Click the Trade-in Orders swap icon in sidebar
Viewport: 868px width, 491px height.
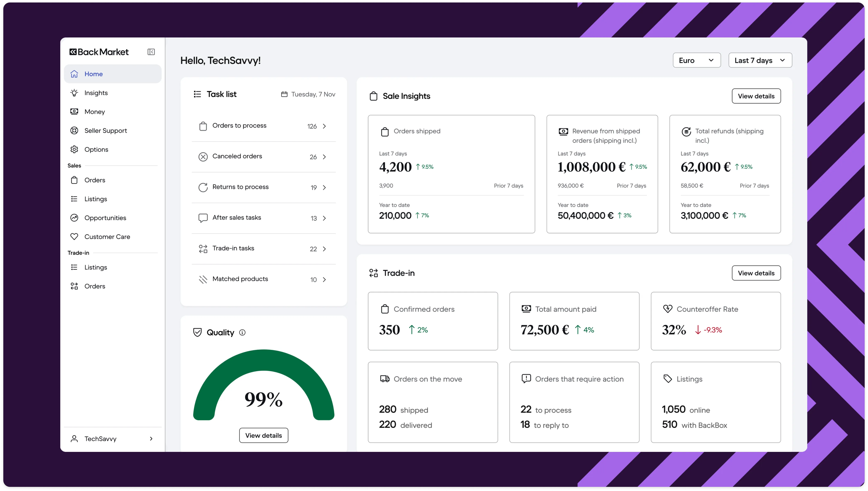click(74, 286)
